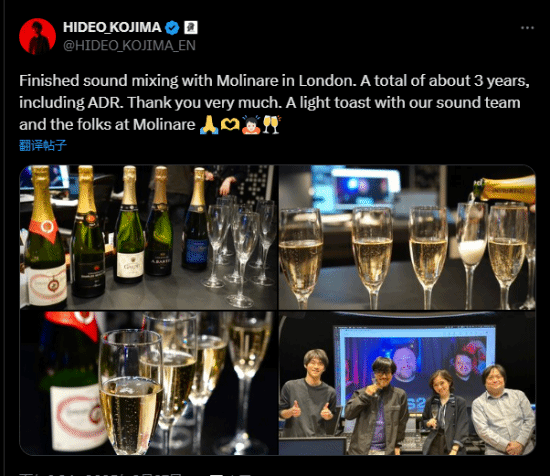Open the champagne bottles photo
The width and height of the screenshot is (550, 476).
(x=148, y=237)
